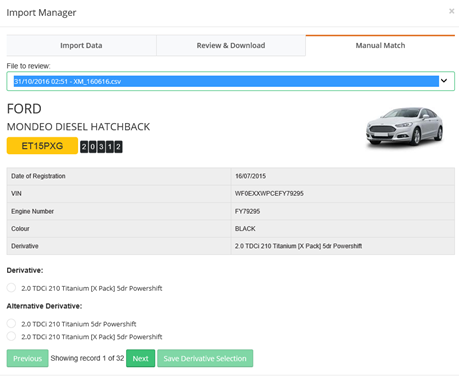Click the Engine Number value FY79295
The image size is (459, 378).
(x=247, y=211)
